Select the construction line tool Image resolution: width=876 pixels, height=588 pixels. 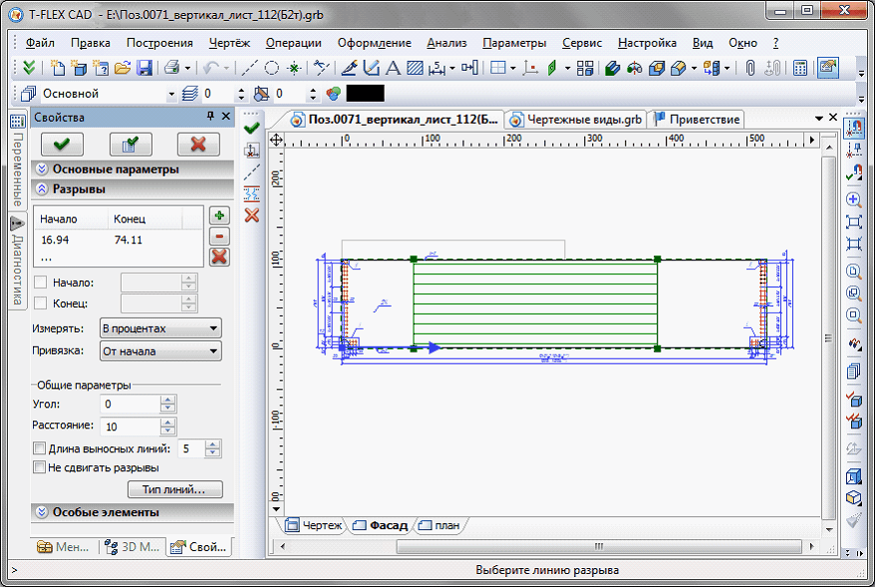pyautogui.click(x=249, y=68)
